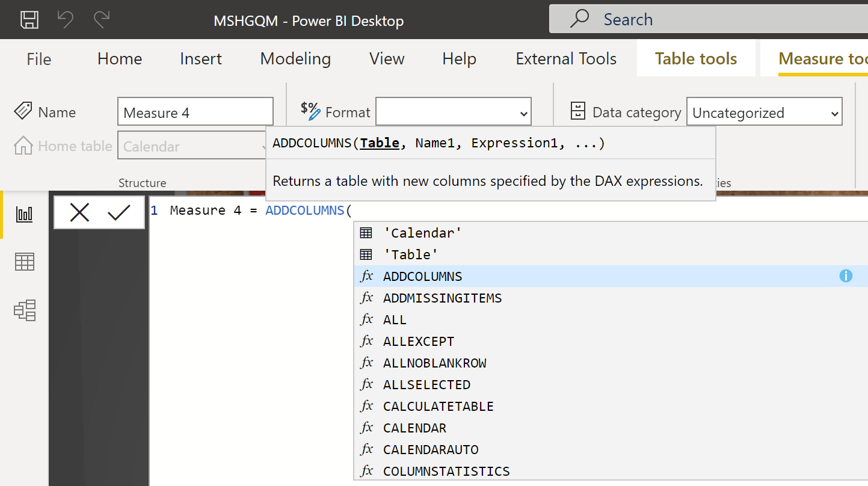
Task: Open Model view icon in sidebar
Action: tap(25, 310)
